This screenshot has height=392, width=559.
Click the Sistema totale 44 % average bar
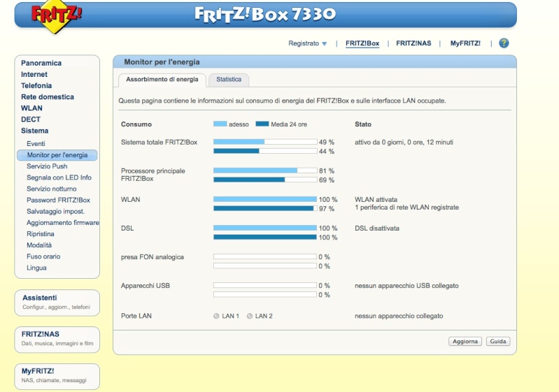pos(265,151)
